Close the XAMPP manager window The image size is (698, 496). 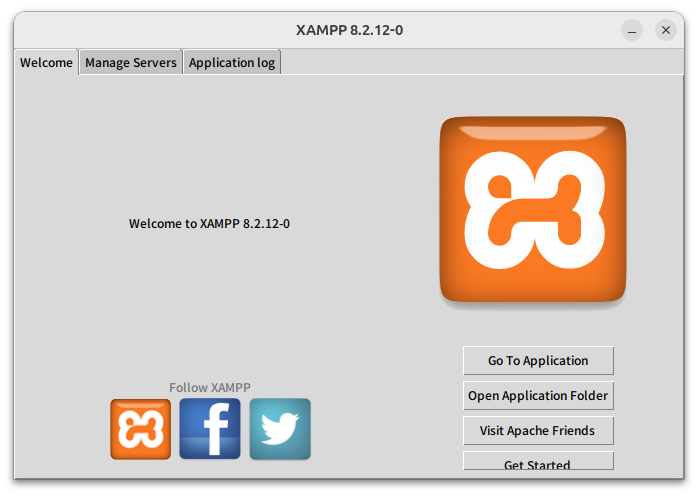[666, 30]
